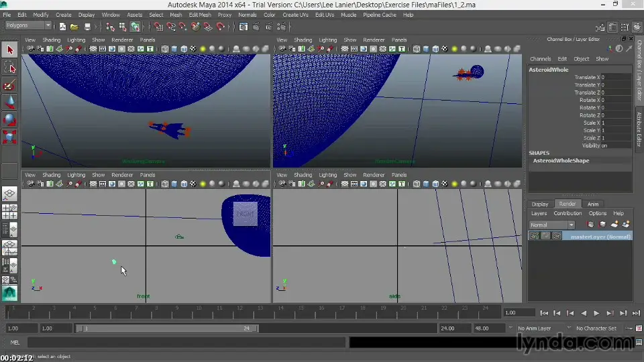Click Channels menu in Channel Box
The height and width of the screenshot is (362, 644).
pos(540,59)
